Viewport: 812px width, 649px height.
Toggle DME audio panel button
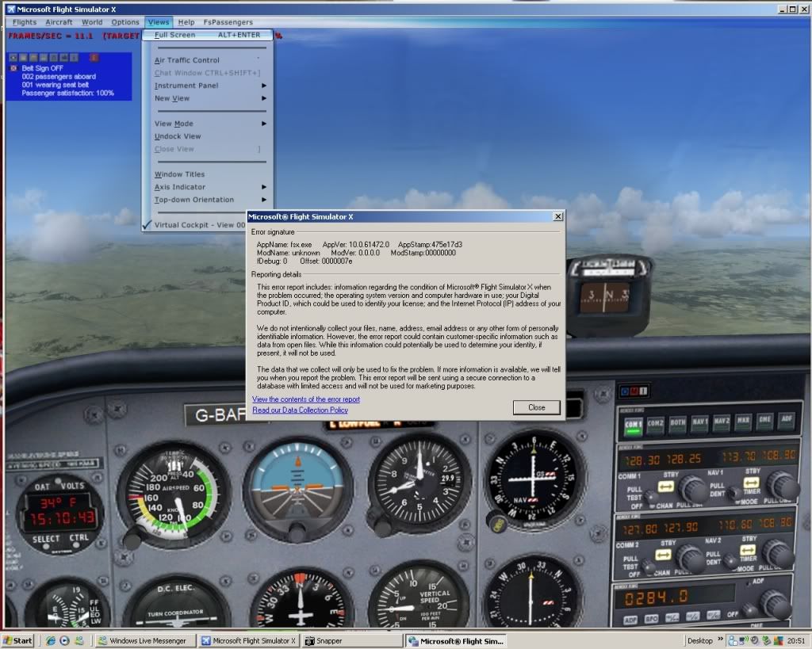pos(765,420)
